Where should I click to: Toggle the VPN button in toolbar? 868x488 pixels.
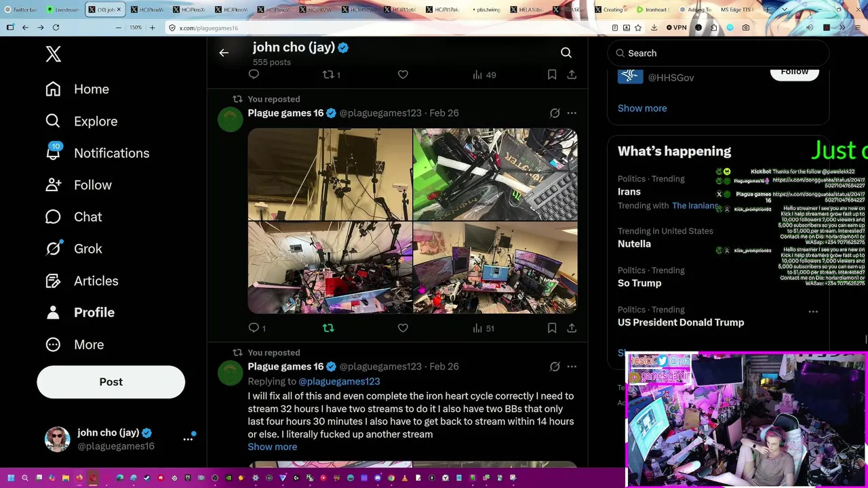(x=676, y=28)
